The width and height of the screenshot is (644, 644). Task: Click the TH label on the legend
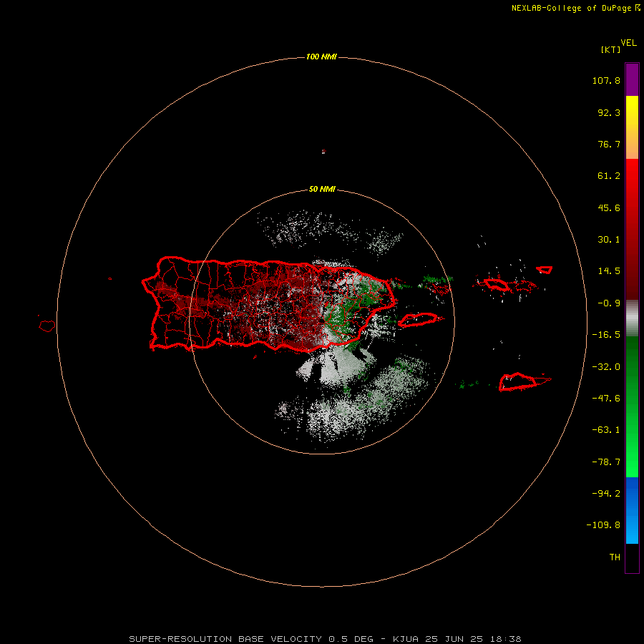coord(615,557)
